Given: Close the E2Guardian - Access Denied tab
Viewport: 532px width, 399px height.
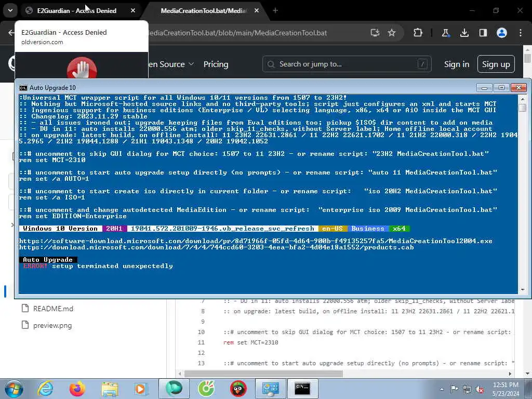Looking at the screenshot, I should pyautogui.click(x=133, y=10).
